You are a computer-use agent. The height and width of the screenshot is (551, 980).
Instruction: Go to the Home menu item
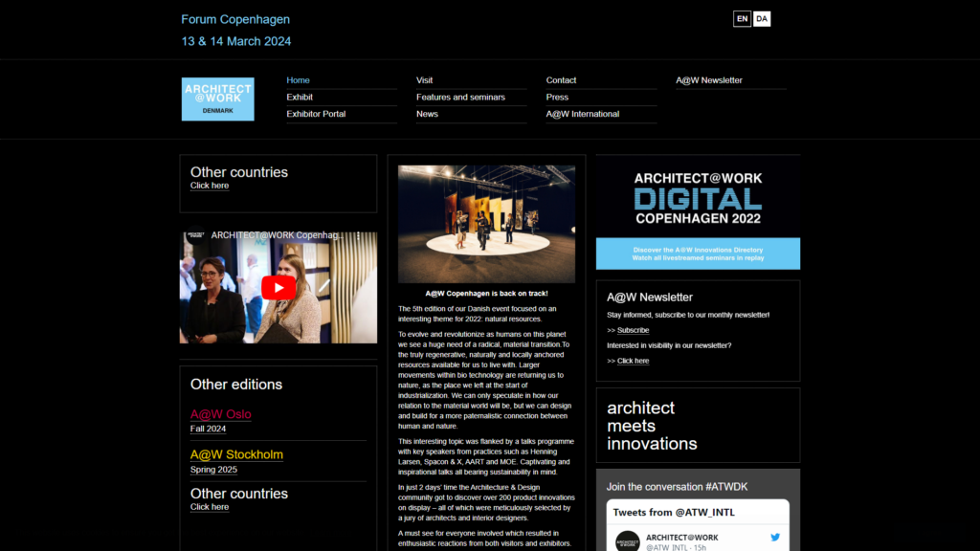(299, 80)
